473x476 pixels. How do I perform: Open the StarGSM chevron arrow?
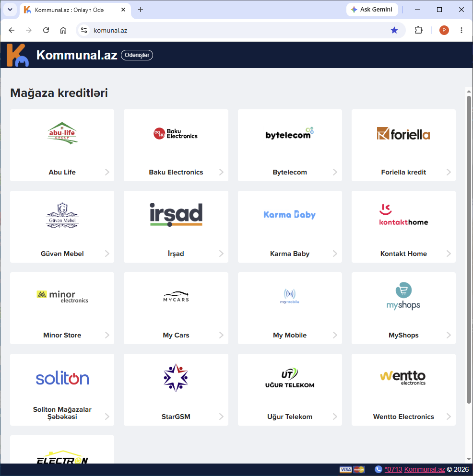pyautogui.click(x=221, y=417)
